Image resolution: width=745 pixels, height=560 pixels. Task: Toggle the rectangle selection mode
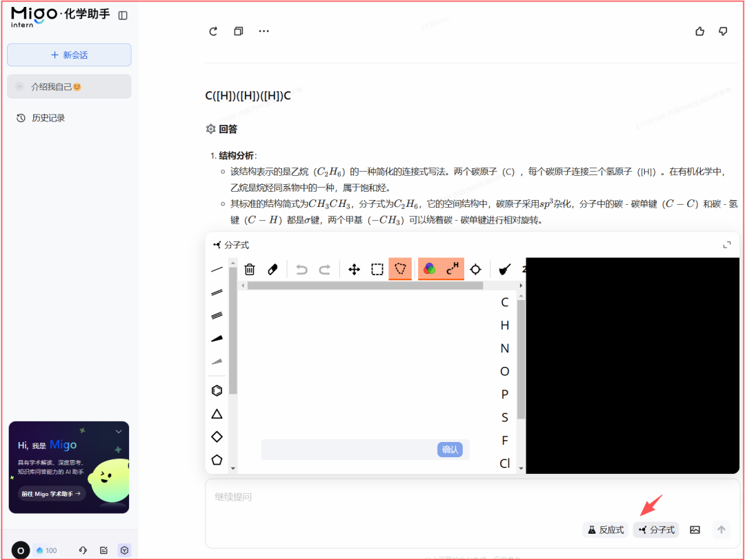coord(377,269)
